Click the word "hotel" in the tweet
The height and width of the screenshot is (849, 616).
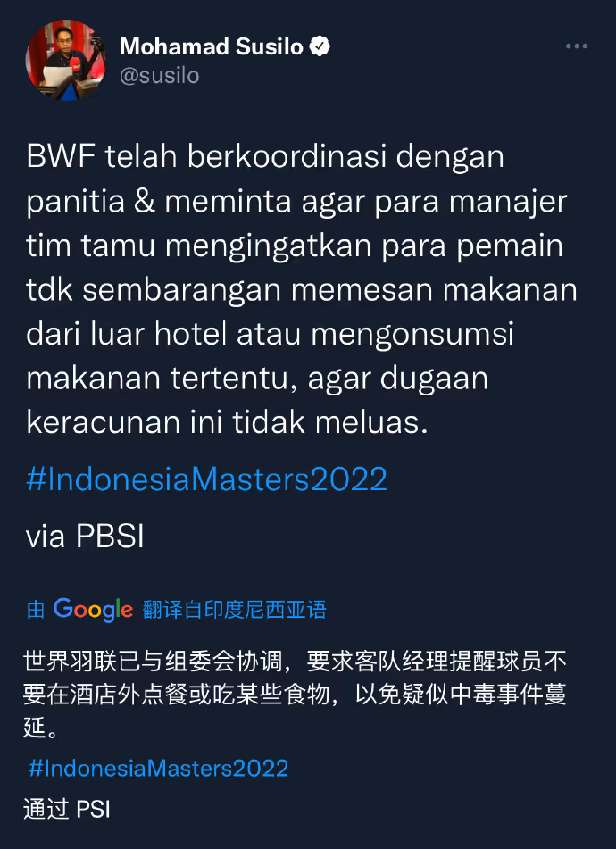click(190, 334)
